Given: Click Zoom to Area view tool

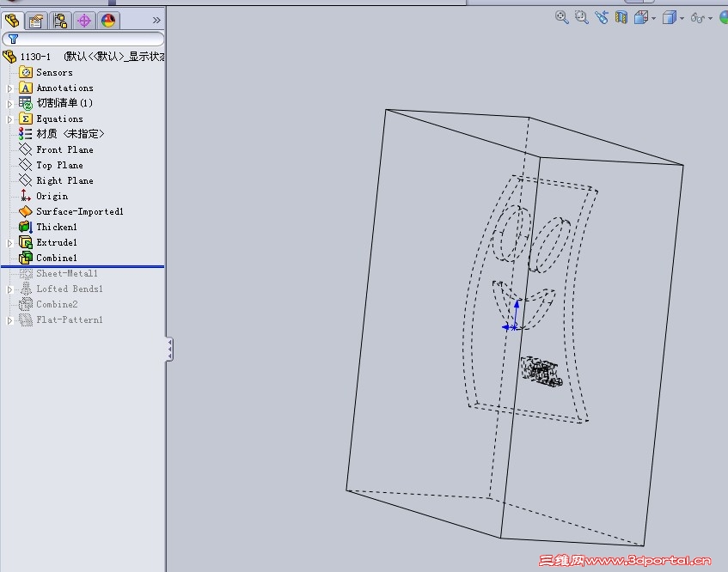Looking at the screenshot, I should pos(581,18).
